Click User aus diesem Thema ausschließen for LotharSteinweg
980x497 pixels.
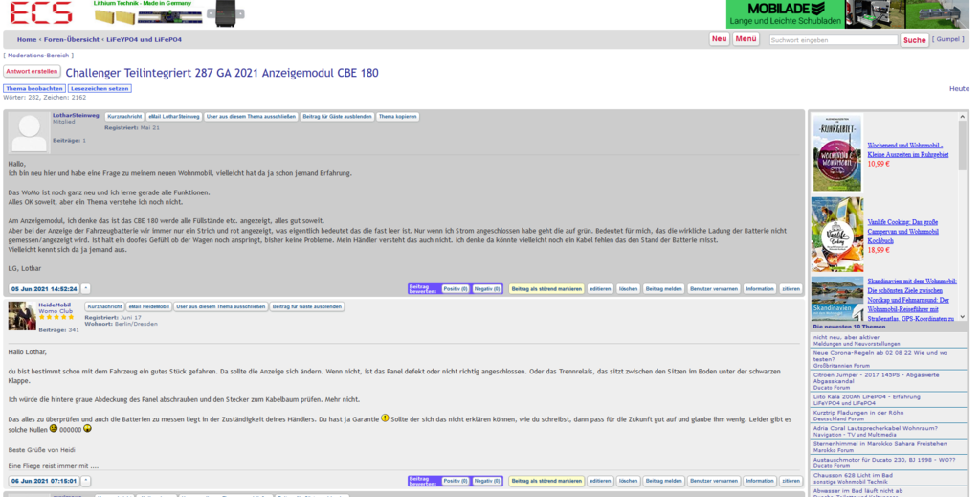pos(252,116)
